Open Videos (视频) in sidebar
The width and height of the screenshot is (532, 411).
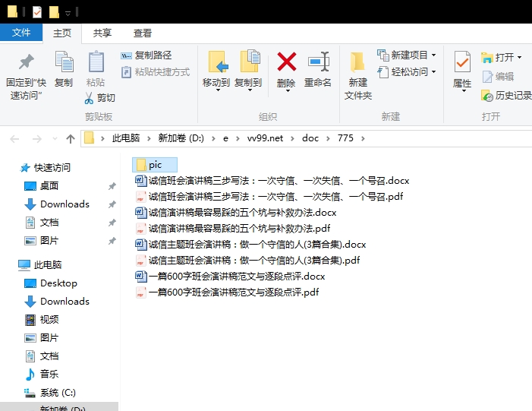coord(49,320)
